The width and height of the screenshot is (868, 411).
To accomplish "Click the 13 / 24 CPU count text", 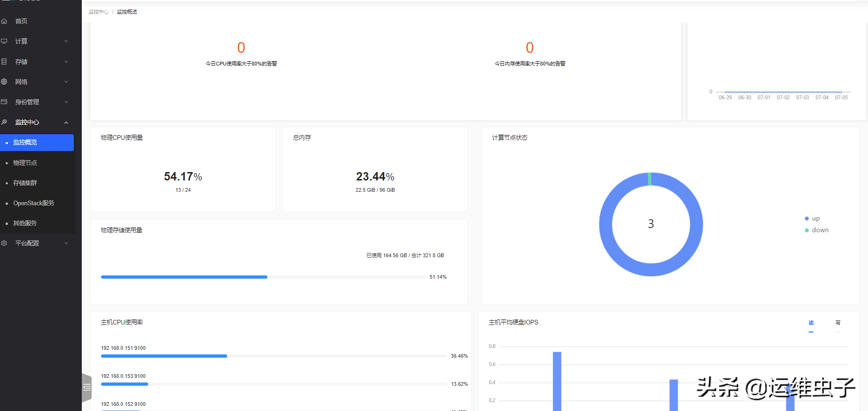I will 183,190.
